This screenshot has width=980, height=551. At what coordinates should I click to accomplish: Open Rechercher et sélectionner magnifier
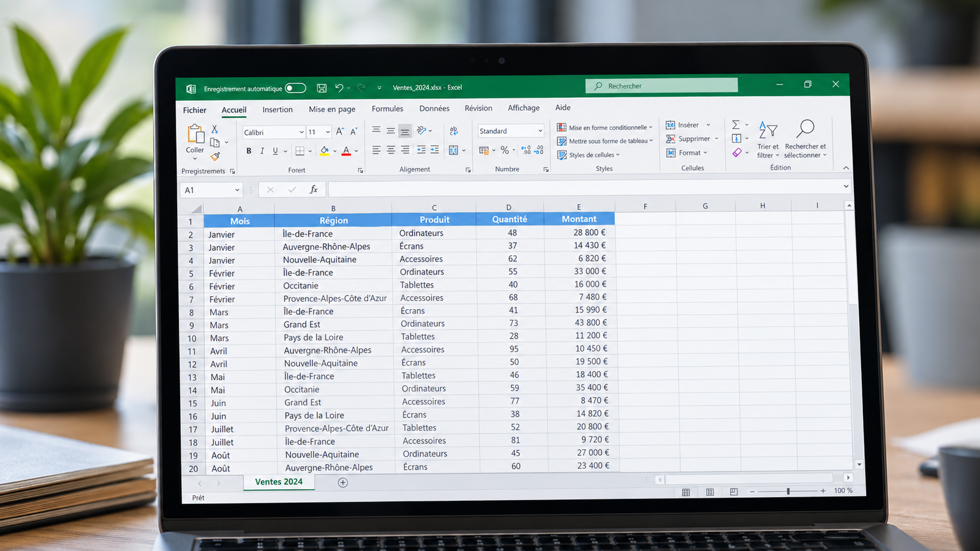coord(805,139)
